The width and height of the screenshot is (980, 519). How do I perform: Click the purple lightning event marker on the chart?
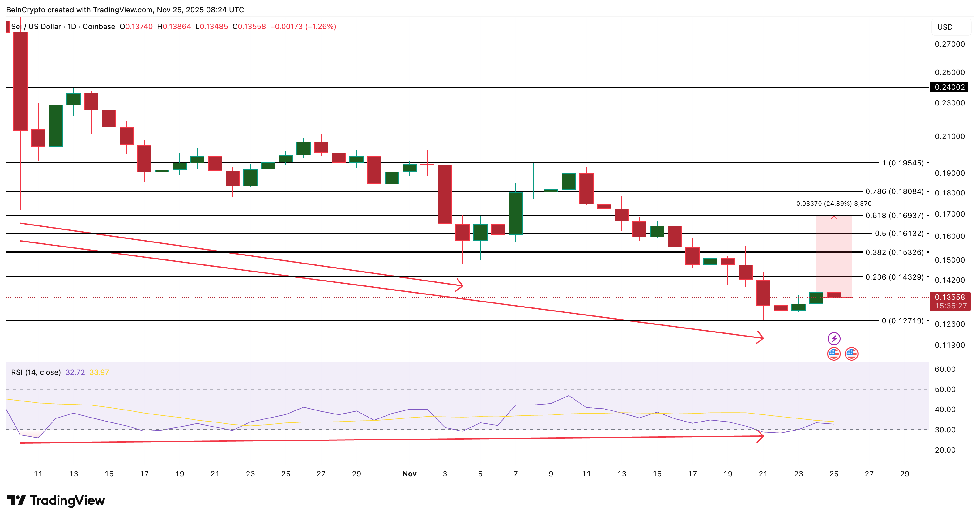point(834,339)
